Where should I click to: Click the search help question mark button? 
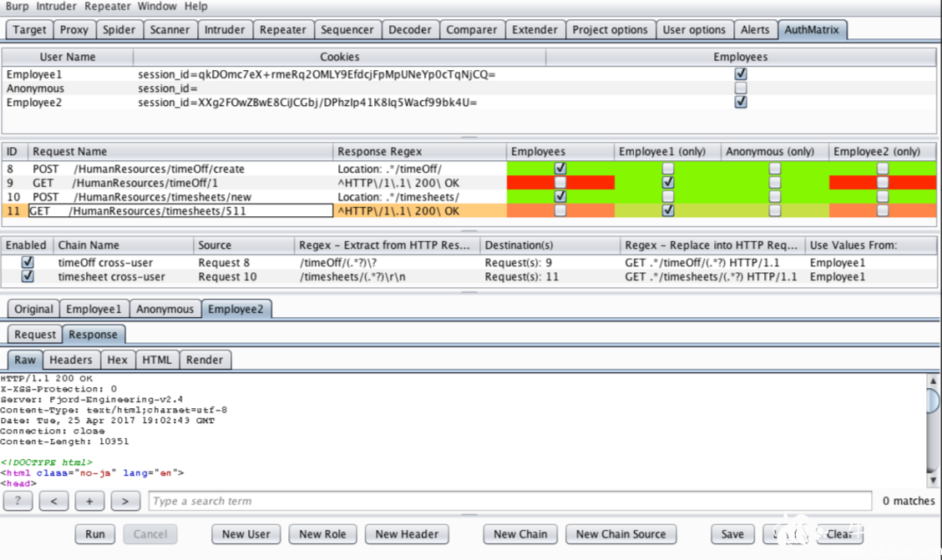18,501
